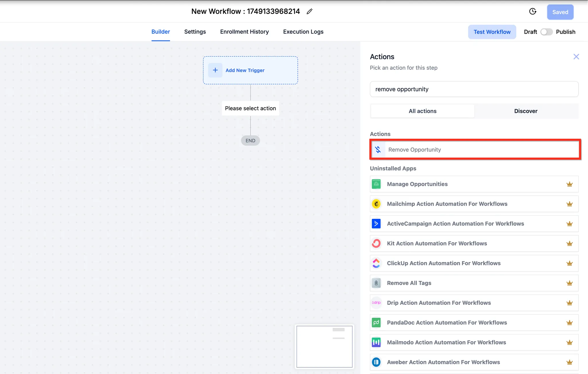This screenshot has height=374, width=588.
Task: Open the Builder tab
Action: pyautogui.click(x=160, y=32)
